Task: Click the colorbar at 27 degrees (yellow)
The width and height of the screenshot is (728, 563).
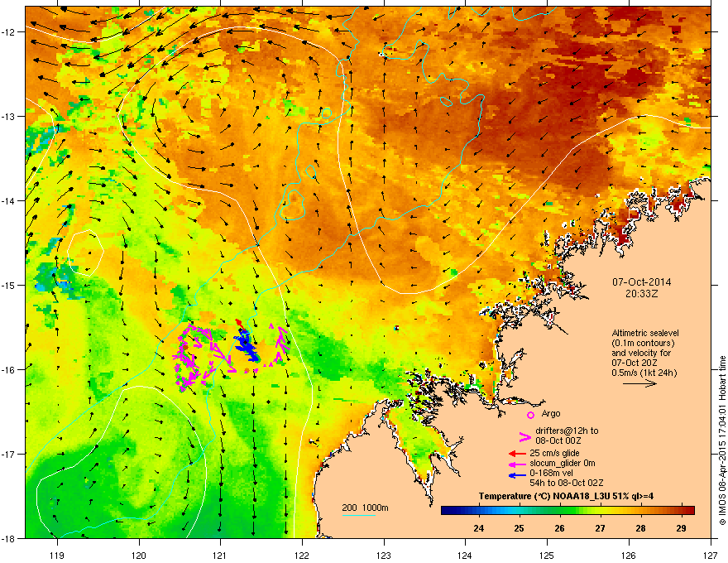Action: click(601, 511)
